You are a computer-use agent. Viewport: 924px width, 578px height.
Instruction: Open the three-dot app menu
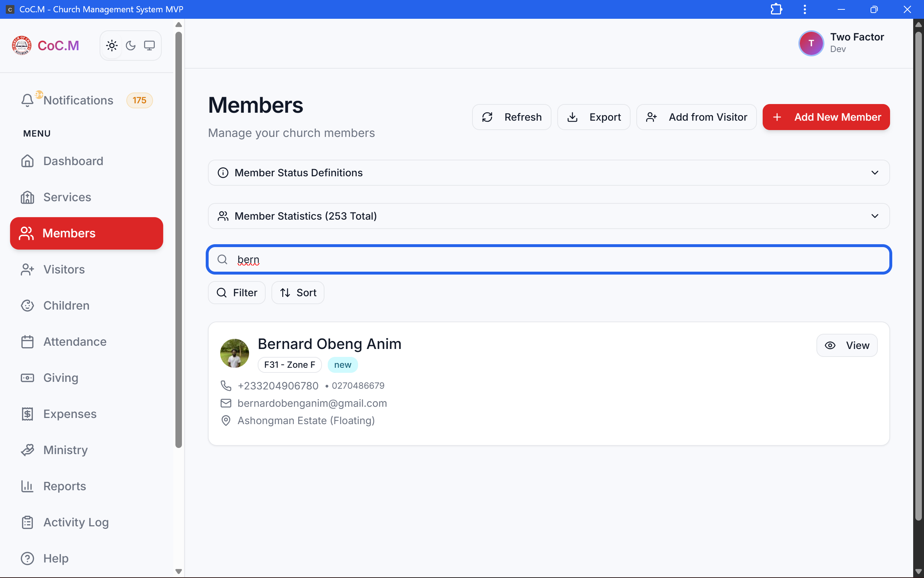[x=805, y=9]
